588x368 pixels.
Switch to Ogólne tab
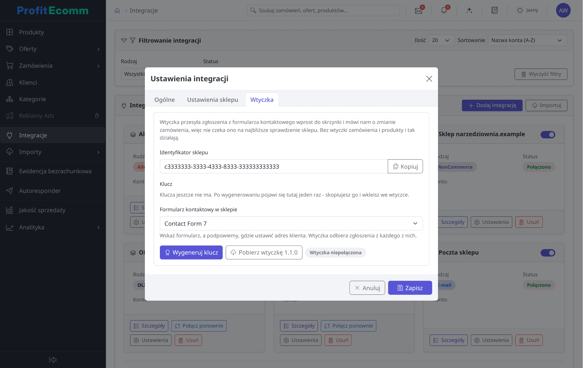coord(164,100)
